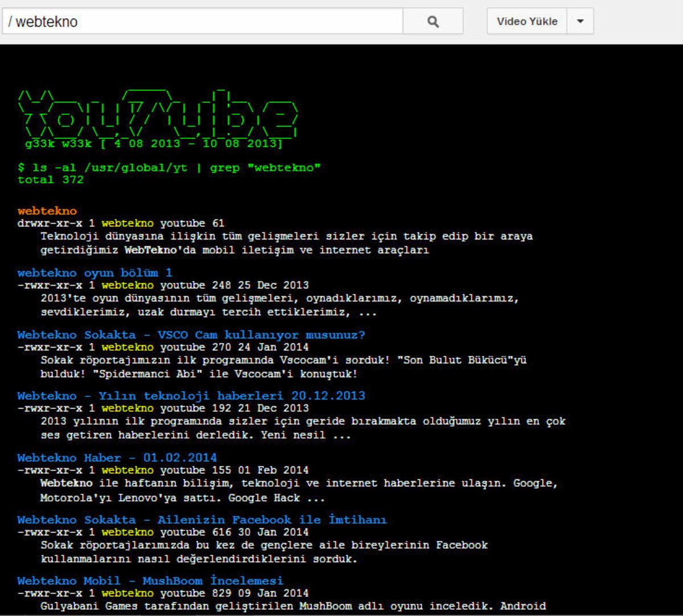This screenshot has height=616, width=683.
Task: Open the dropdown arrow beside Video Yükle
Action: point(580,22)
